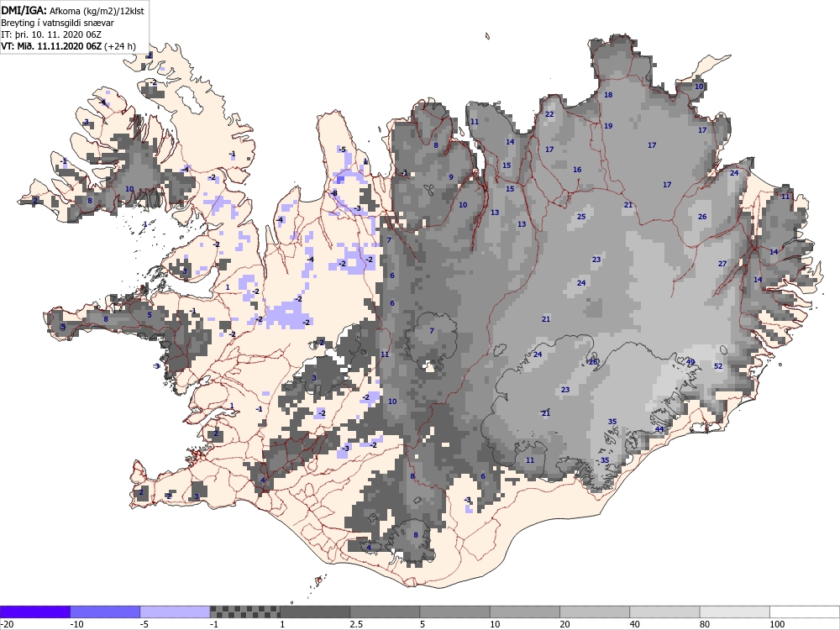Click the map value '16'
Image resolution: width=840 pixels, height=630 pixels.
pyautogui.click(x=577, y=170)
